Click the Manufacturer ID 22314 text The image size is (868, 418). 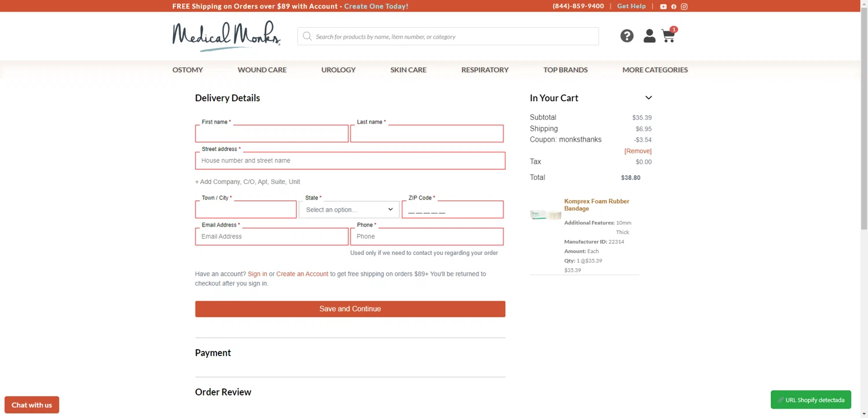tap(594, 242)
